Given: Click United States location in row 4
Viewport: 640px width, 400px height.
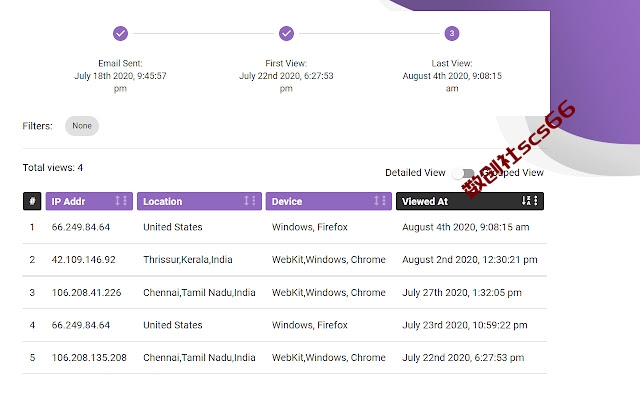Looking at the screenshot, I should click(x=173, y=325).
